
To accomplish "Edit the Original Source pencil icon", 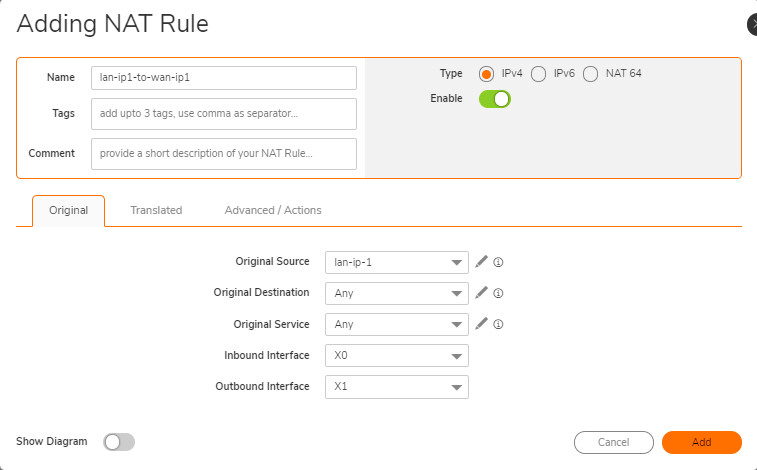I will pyautogui.click(x=481, y=262).
